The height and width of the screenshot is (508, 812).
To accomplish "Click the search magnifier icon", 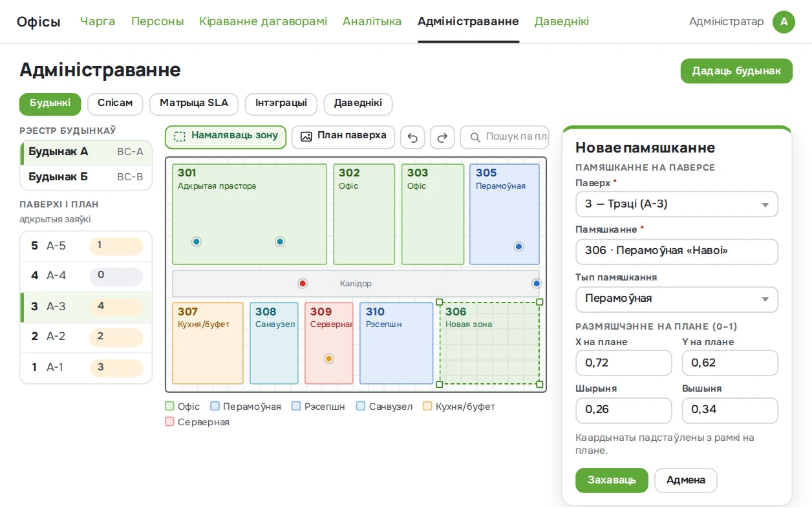I will (475, 137).
